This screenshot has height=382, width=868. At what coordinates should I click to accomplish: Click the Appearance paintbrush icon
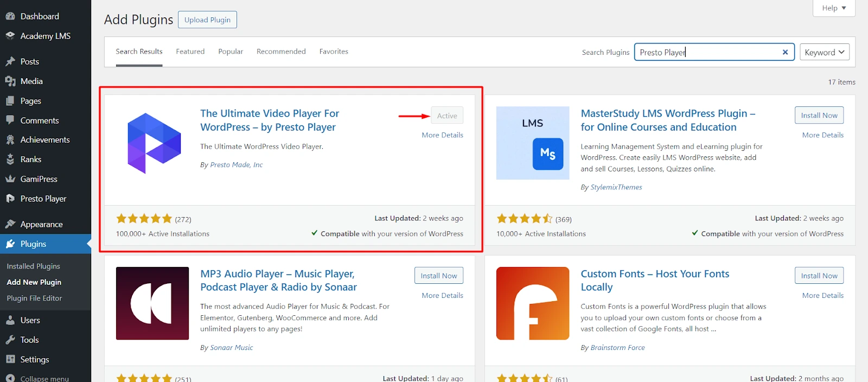tap(10, 224)
